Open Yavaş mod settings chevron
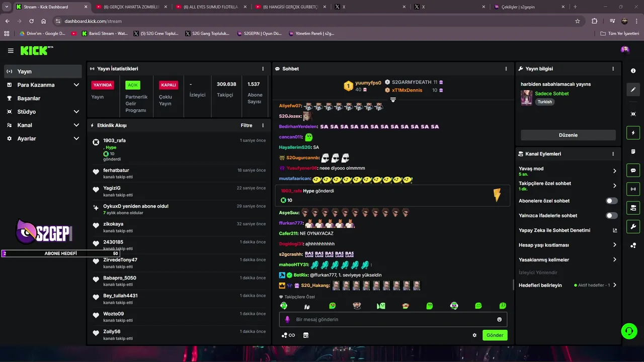 pos(615,171)
